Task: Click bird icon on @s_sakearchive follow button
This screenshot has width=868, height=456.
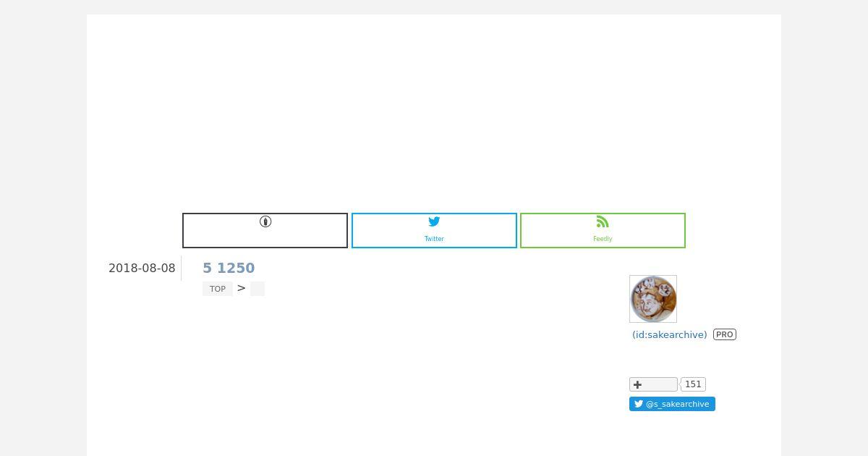Action: click(x=639, y=404)
